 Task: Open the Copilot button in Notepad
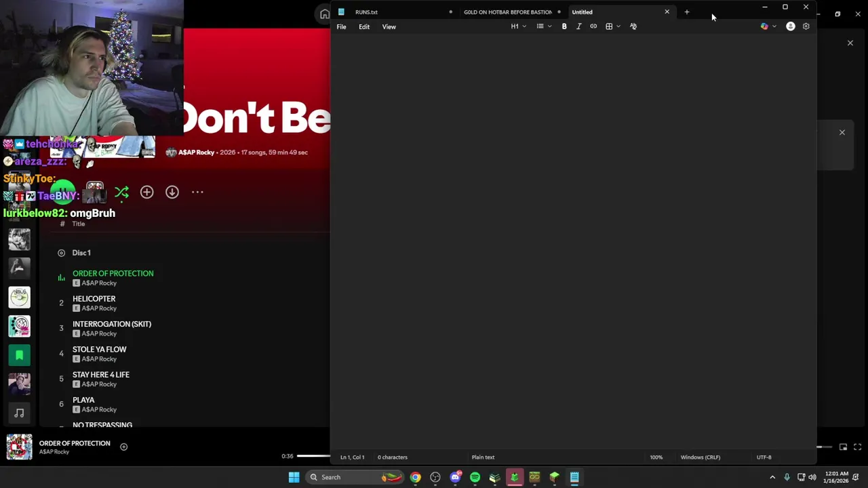point(764,26)
